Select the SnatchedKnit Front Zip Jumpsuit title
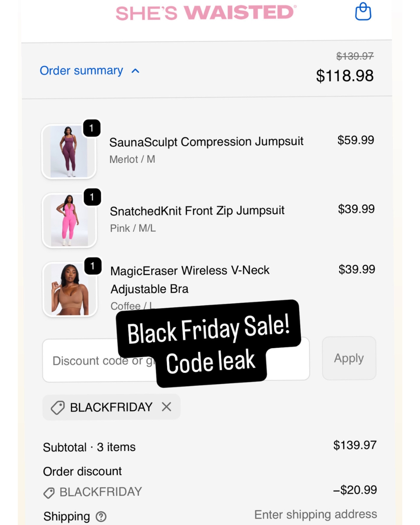420x525 pixels. click(x=197, y=210)
